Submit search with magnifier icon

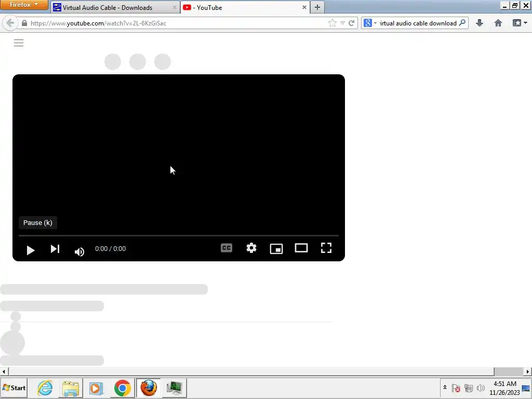[462, 23]
